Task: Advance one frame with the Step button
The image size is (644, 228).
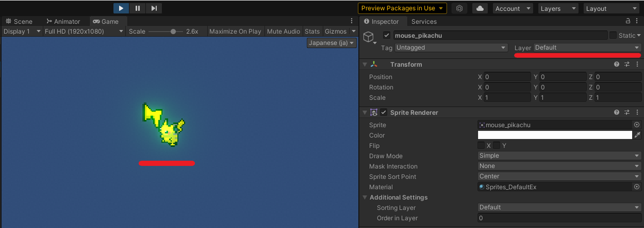Action: click(x=154, y=8)
